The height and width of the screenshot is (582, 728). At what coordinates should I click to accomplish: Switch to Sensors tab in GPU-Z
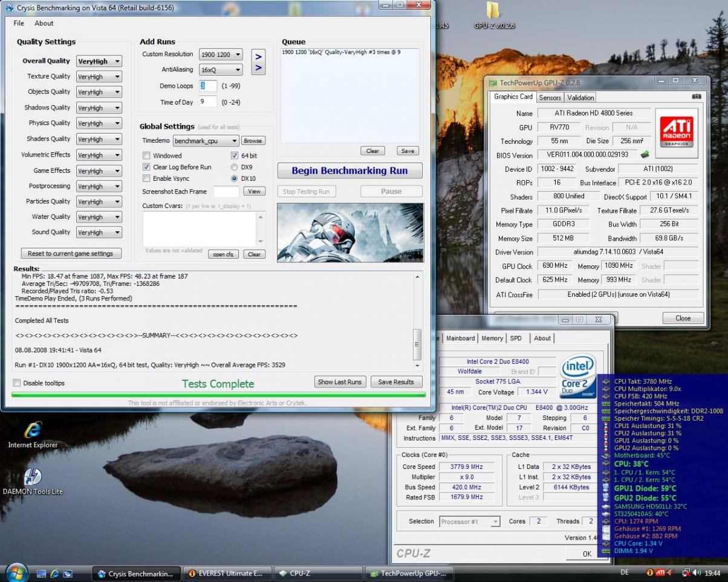(x=550, y=97)
